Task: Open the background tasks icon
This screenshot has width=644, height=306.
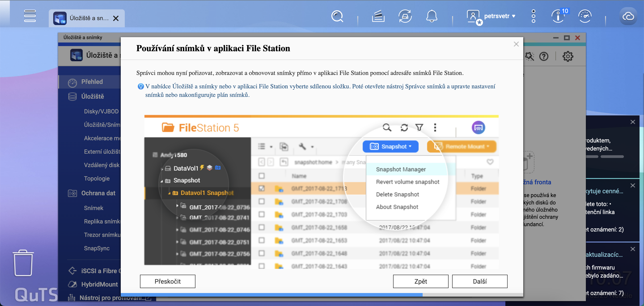Action: pos(405,16)
